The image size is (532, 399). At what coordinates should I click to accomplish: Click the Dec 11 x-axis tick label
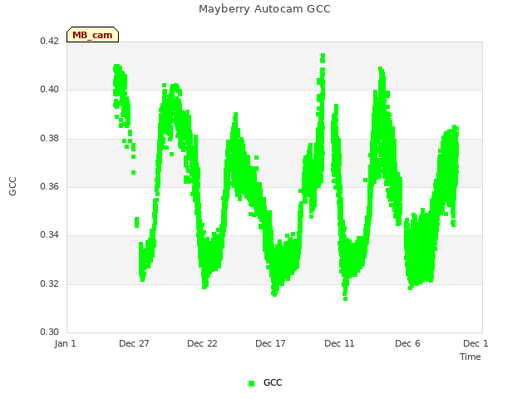tap(339, 343)
